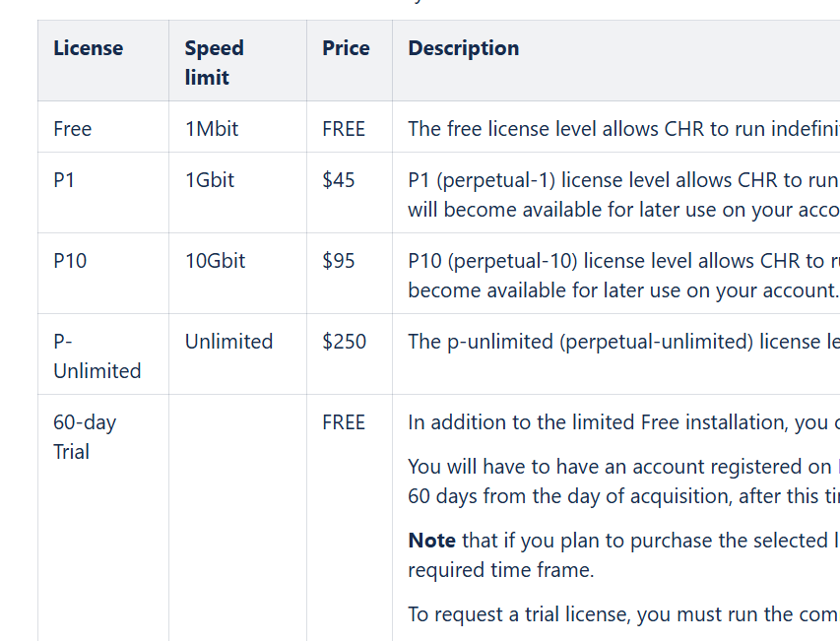Select the P-Unlimited license name cell

pos(97,356)
